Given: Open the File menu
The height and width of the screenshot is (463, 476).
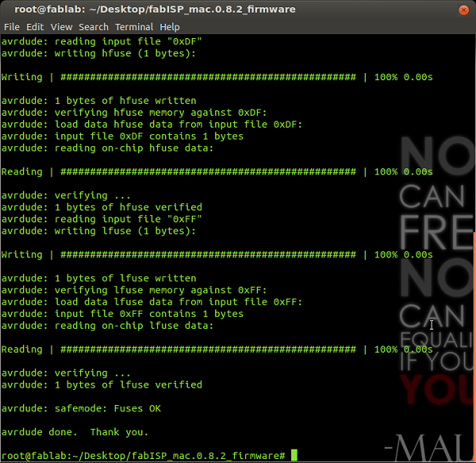Looking at the screenshot, I should pyautogui.click(x=12, y=27).
